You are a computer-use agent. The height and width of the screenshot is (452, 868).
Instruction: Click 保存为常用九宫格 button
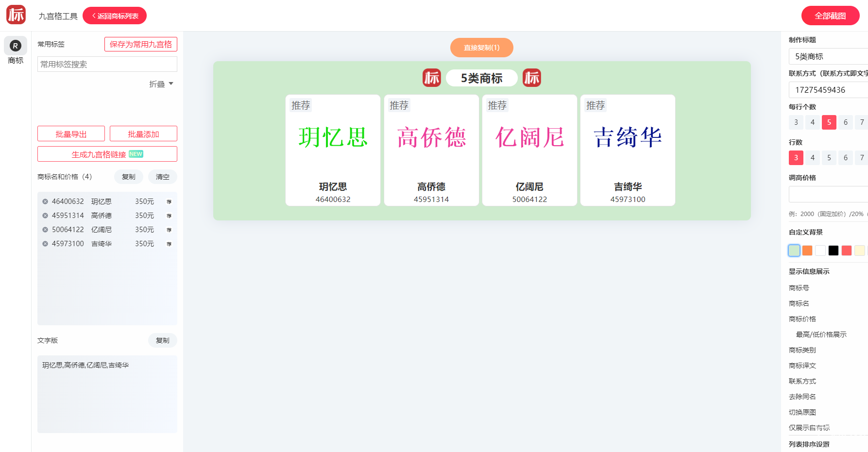coord(141,44)
